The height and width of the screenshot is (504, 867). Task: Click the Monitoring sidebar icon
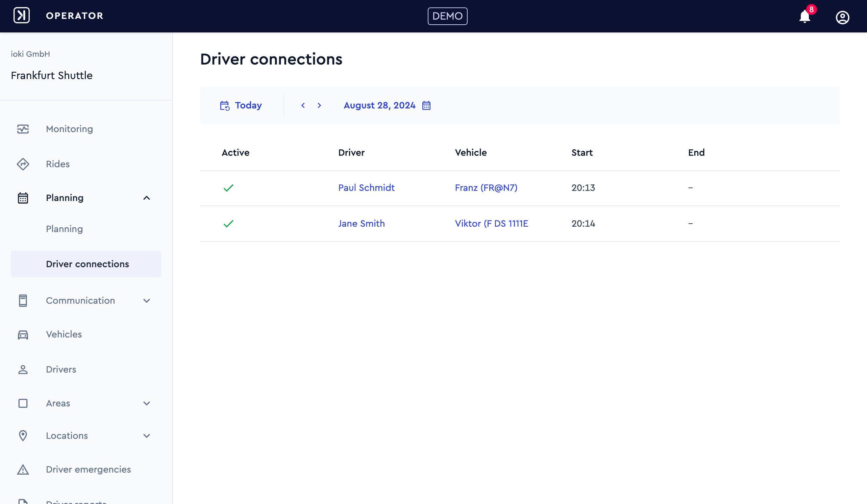(x=23, y=129)
